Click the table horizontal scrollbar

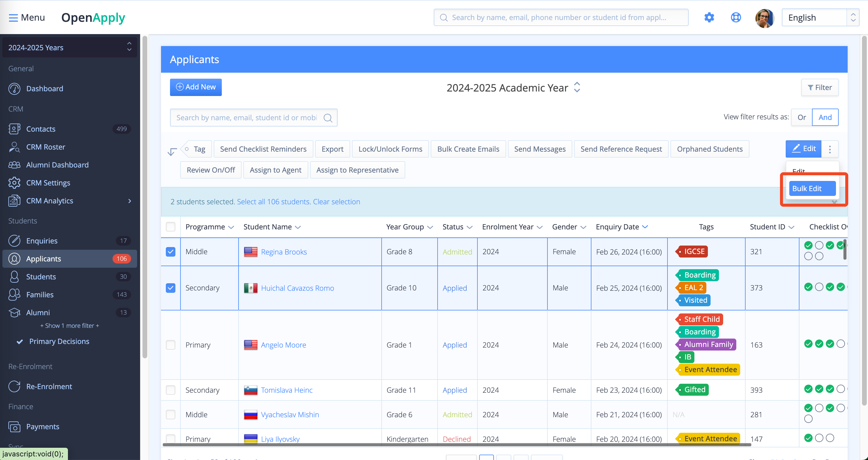[456, 445]
